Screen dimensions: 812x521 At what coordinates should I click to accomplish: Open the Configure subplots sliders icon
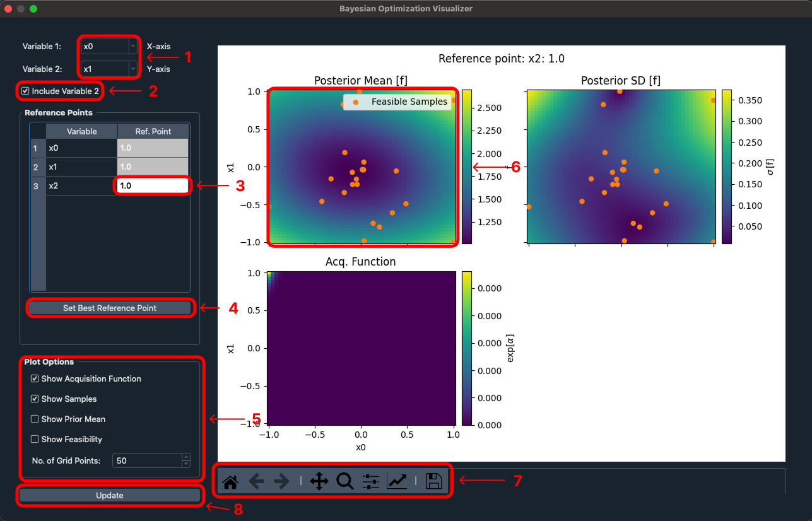tap(370, 482)
